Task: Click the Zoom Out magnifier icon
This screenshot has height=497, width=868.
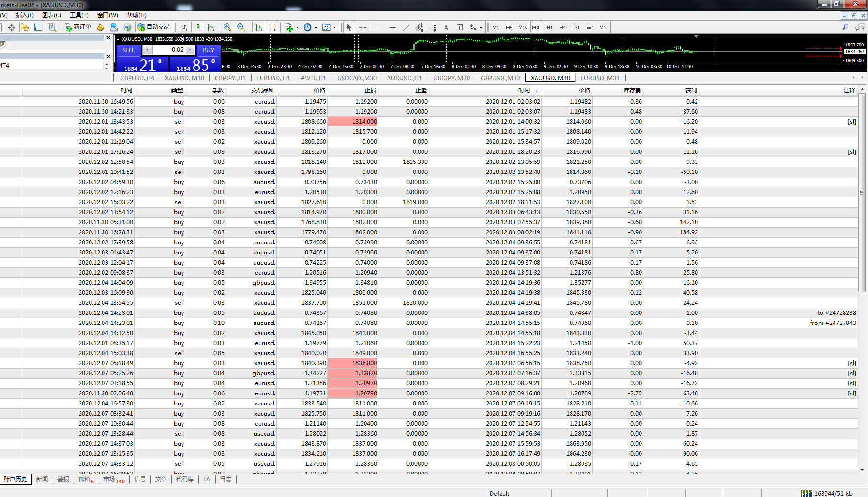Action: click(x=241, y=27)
